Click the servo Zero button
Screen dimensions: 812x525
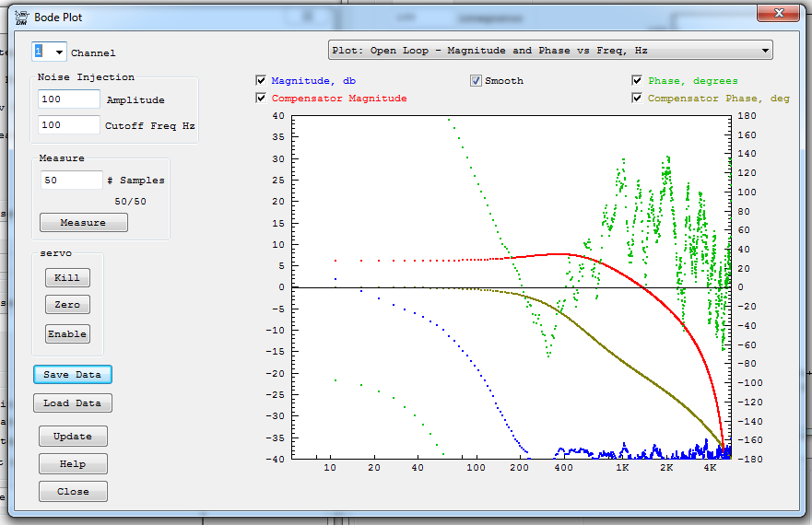67,305
